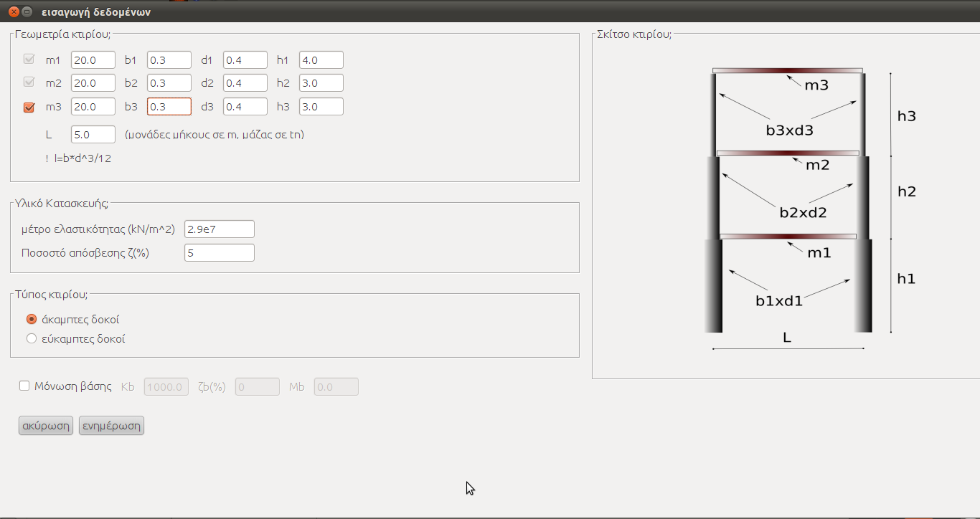Click the disabled ζb(%) damping field
980x519 pixels.
tap(258, 387)
